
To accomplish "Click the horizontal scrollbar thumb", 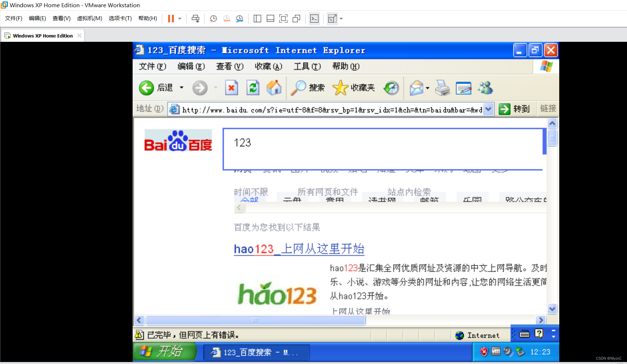I will pos(255,320).
